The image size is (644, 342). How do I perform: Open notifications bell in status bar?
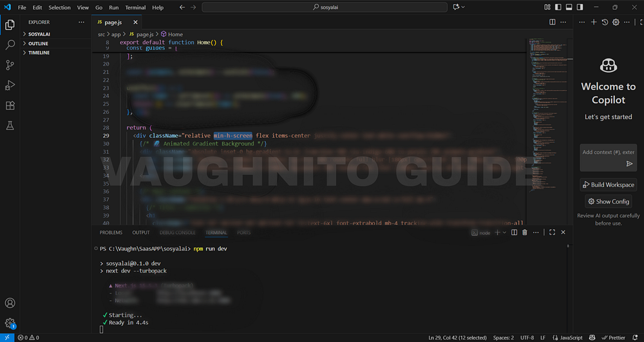(635, 337)
